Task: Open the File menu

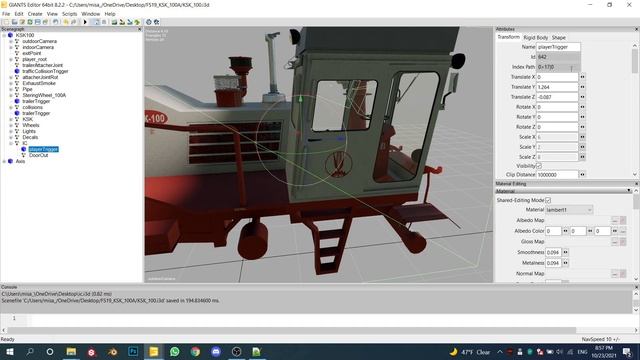Action: (6, 14)
